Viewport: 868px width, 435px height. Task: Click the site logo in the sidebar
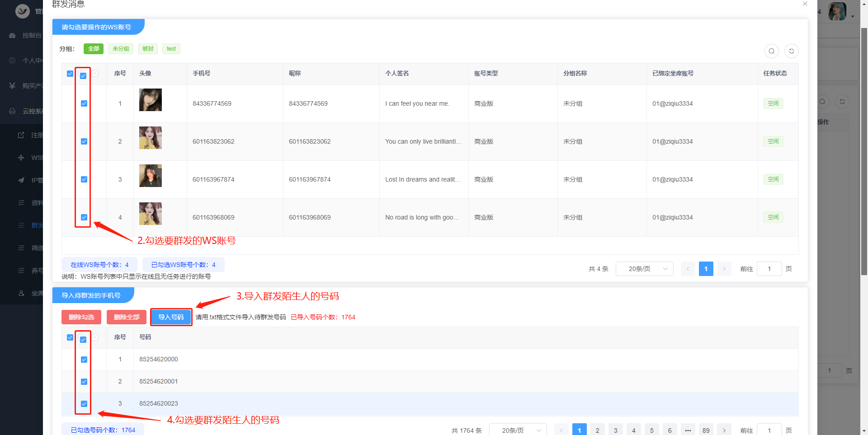pos(23,11)
